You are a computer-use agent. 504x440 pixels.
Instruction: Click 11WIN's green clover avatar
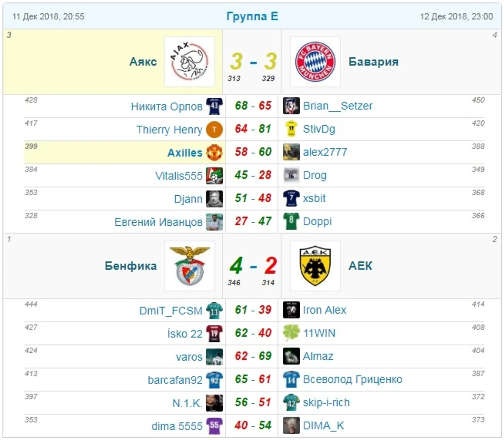[291, 333]
